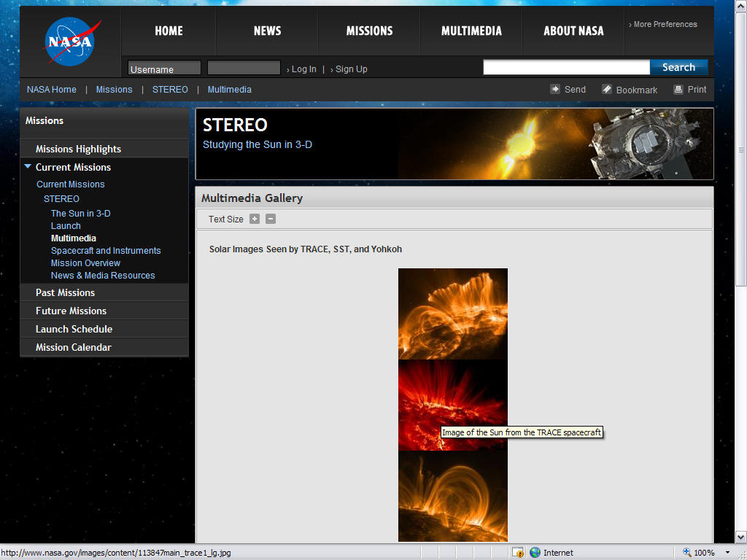
Task: Click the "Multimedia Gallery" heading
Action: (252, 198)
